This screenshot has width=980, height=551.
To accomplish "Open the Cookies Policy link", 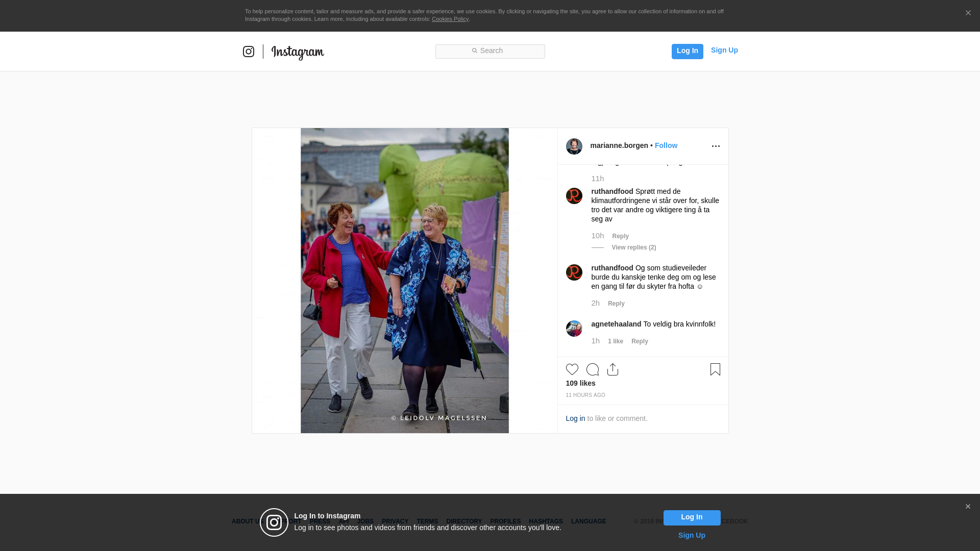I will coord(450,19).
